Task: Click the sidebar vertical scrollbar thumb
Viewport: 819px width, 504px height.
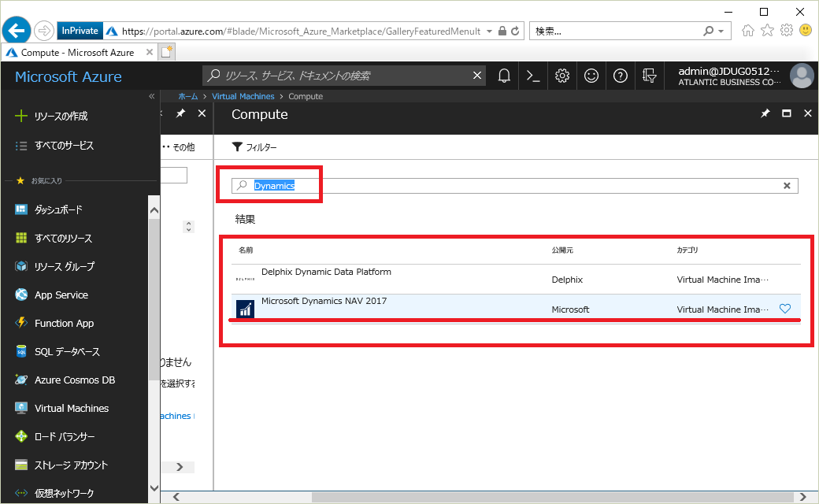Action: click(154, 300)
